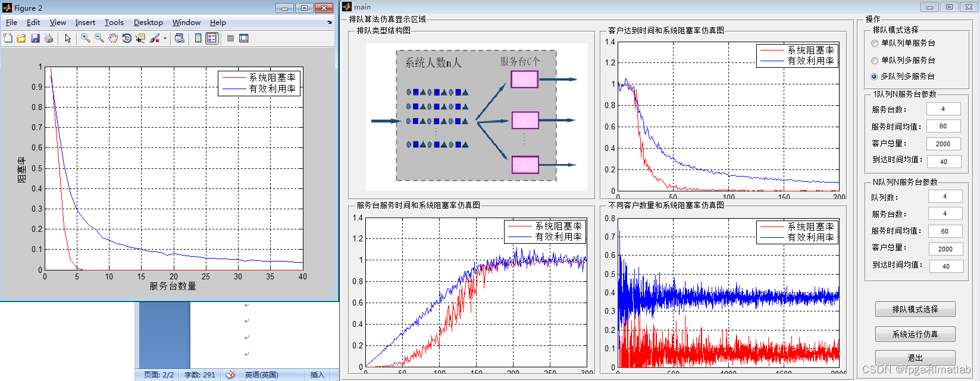
Task: Click 到达时间均值 field in N队列N服务台参数
Action: 945,266
